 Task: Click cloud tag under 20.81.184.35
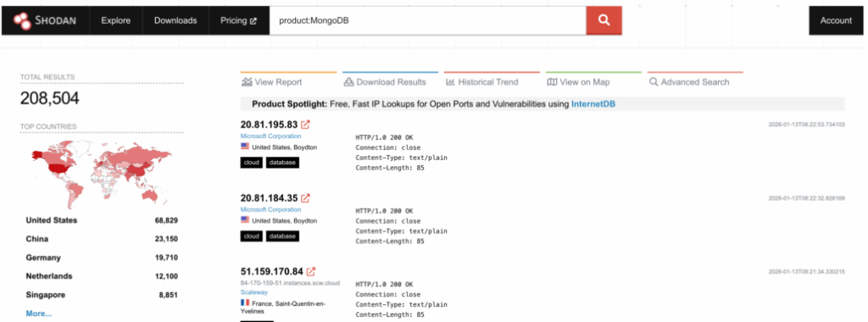point(251,236)
